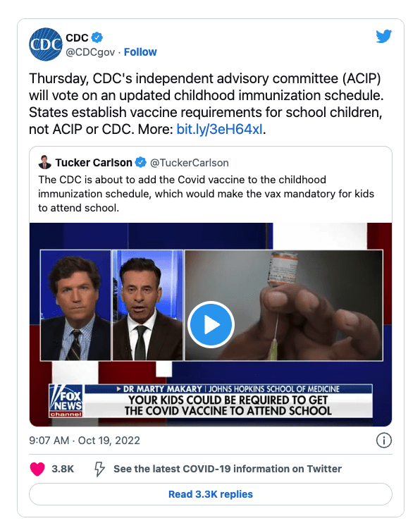Image resolution: width=420 pixels, height=528 pixels.
Task: Click the vaccine vial video thumbnail area
Action: [x=284, y=305]
